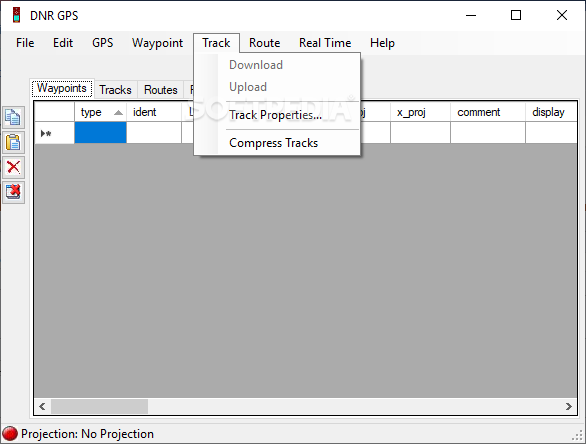
Task: Open the Help menu
Action: (x=382, y=43)
